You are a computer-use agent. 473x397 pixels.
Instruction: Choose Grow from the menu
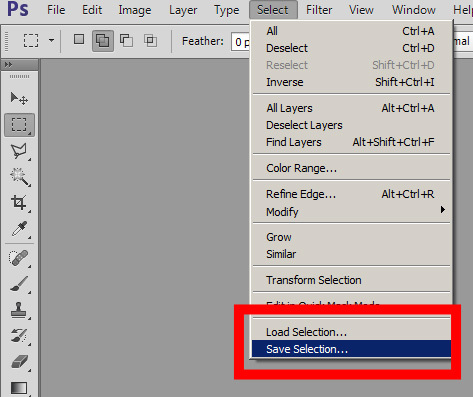(351, 237)
